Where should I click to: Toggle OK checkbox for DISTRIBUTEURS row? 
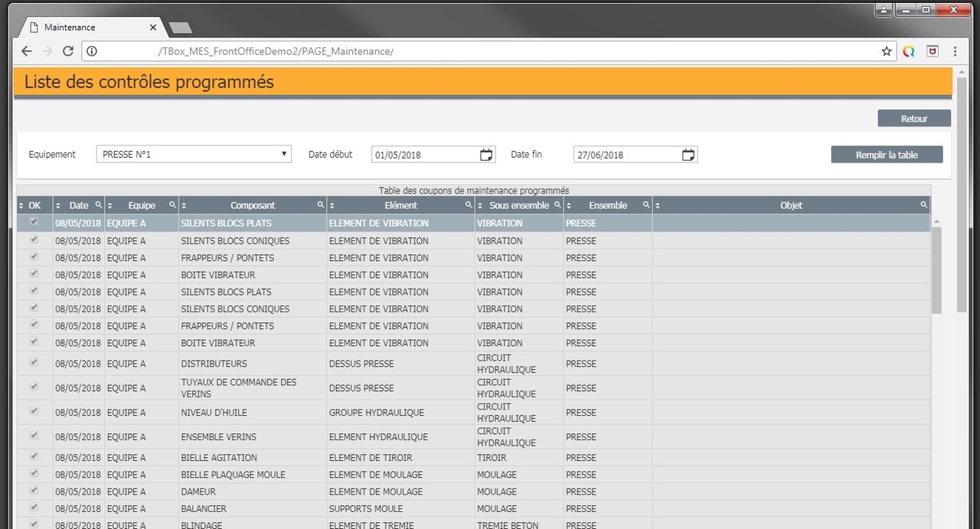[x=34, y=362]
